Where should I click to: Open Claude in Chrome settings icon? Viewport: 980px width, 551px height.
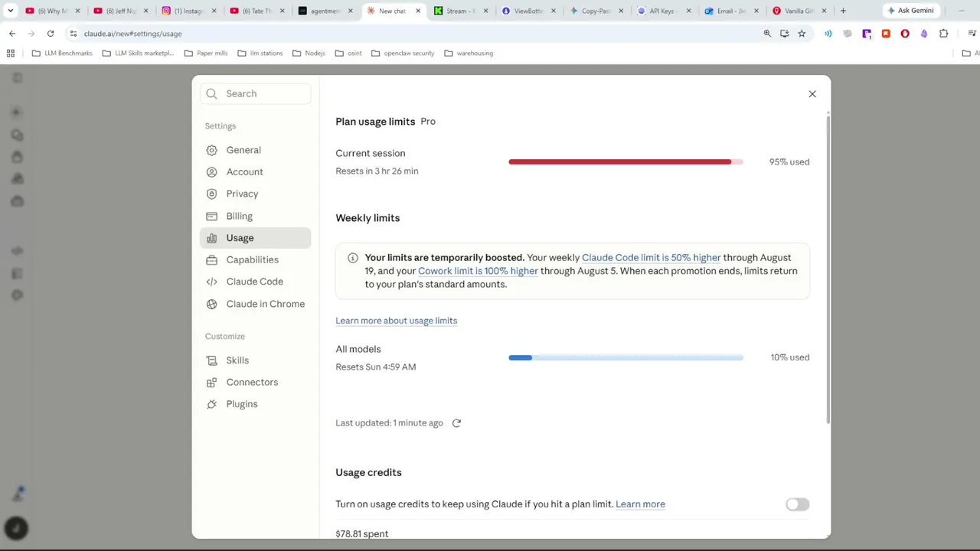click(x=212, y=304)
